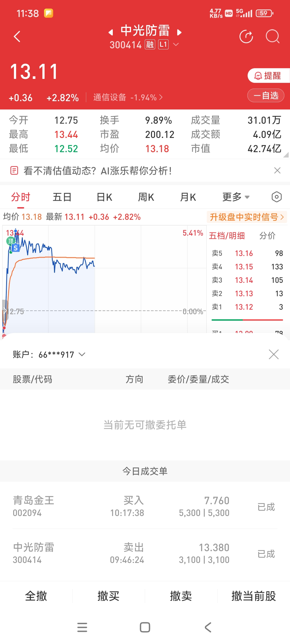Select the 分价 tab
This screenshot has width=290, height=644.
point(267,236)
